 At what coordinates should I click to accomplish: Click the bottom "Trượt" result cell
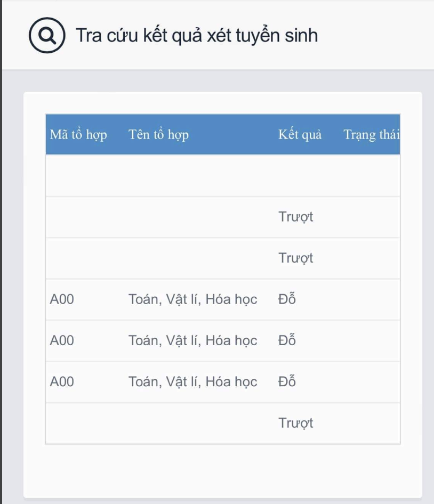295,423
